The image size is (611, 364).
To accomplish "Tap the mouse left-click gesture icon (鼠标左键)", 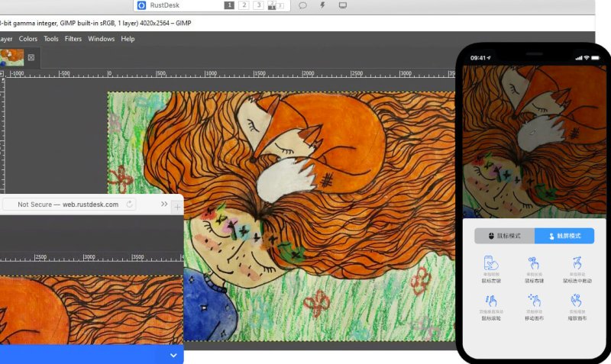I will click(491, 263).
